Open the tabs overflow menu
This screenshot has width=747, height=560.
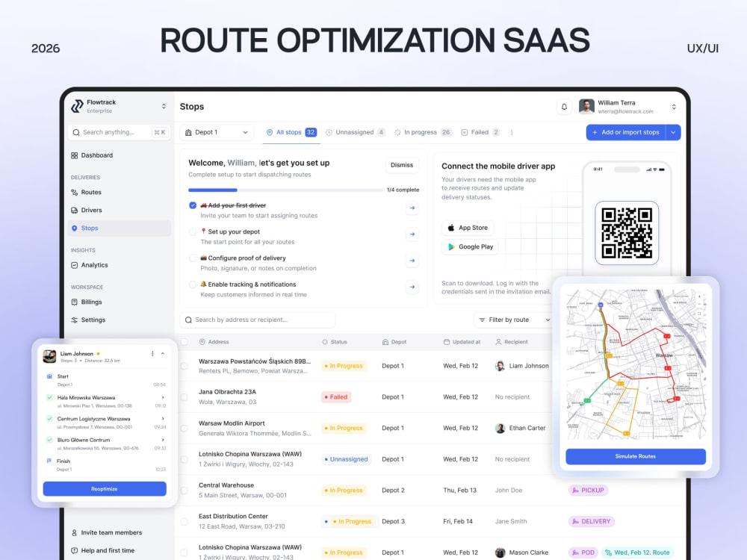pos(512,132)
